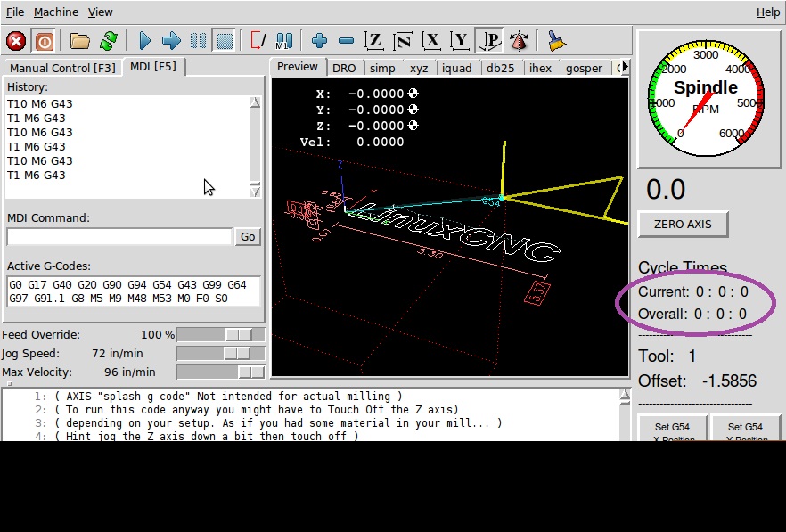Select G-code line 3 comment
Image resolution: width=786 pixels, height=532 pixels.
[278, 423]
